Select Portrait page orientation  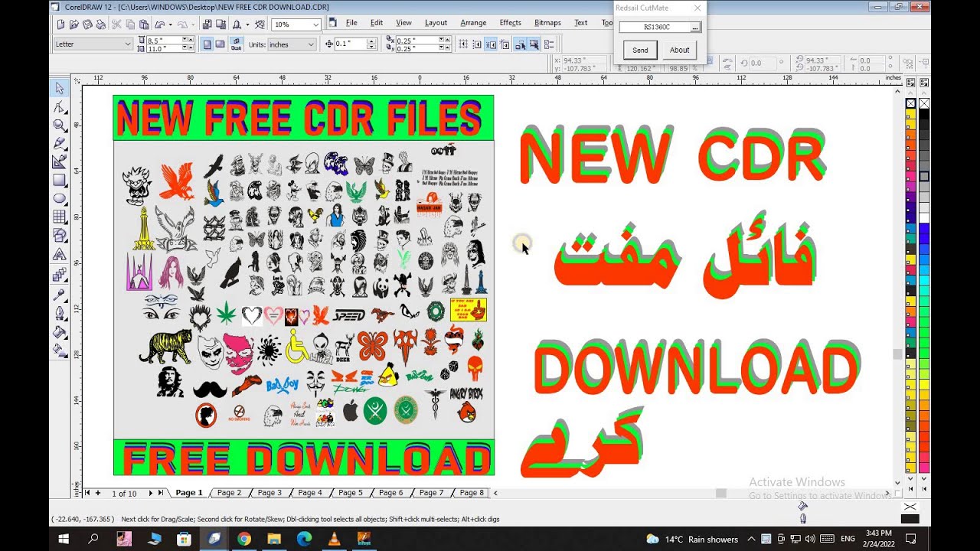pos(207,44)
